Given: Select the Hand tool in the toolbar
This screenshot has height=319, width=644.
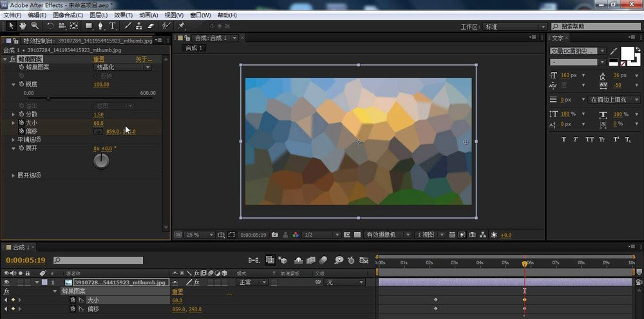Looking at the screenshot, I should 23,26.
